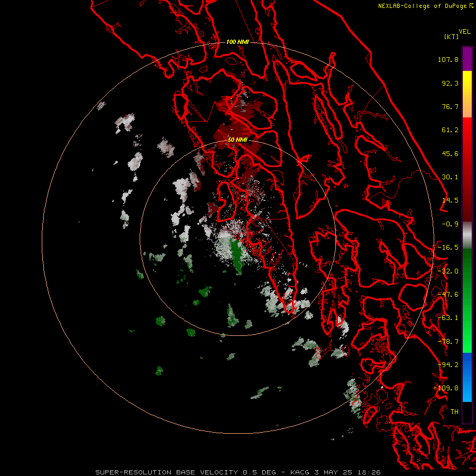Click the -94.2 velocity scale value
The height and width of the screenshot is (476, 476).
click(x=448, y=365)
